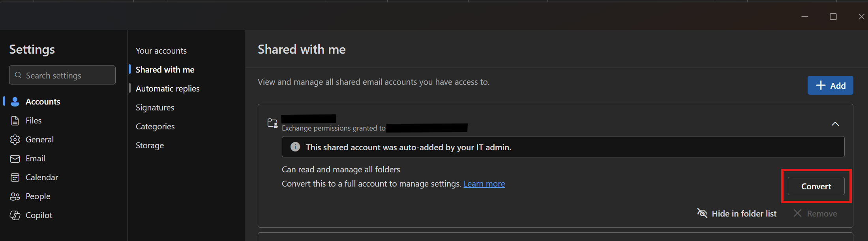Screen dimensions: 868x241
Task: Select Accounts label in settings sidebar
Action: tap(43, 101)
